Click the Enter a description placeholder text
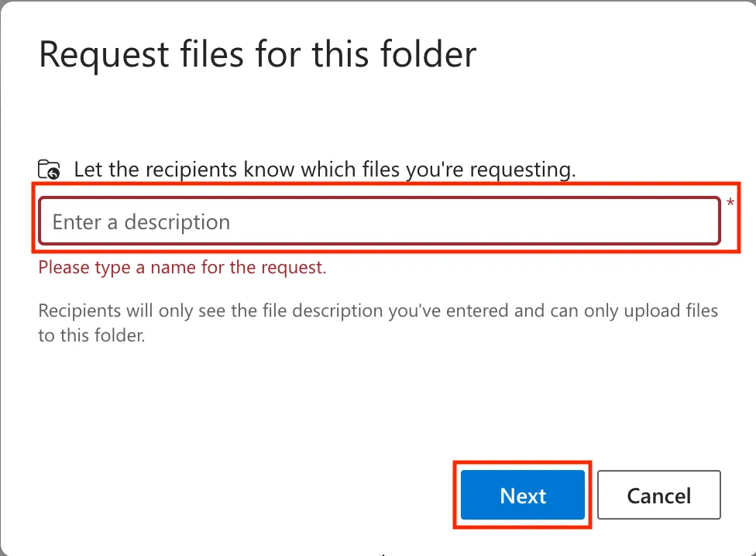 point(141,222)
